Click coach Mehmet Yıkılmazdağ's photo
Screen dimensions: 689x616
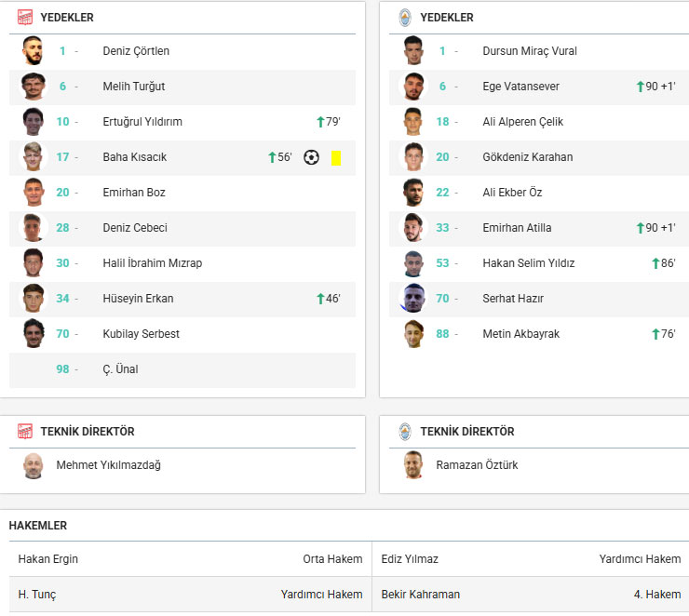point(34,465)
